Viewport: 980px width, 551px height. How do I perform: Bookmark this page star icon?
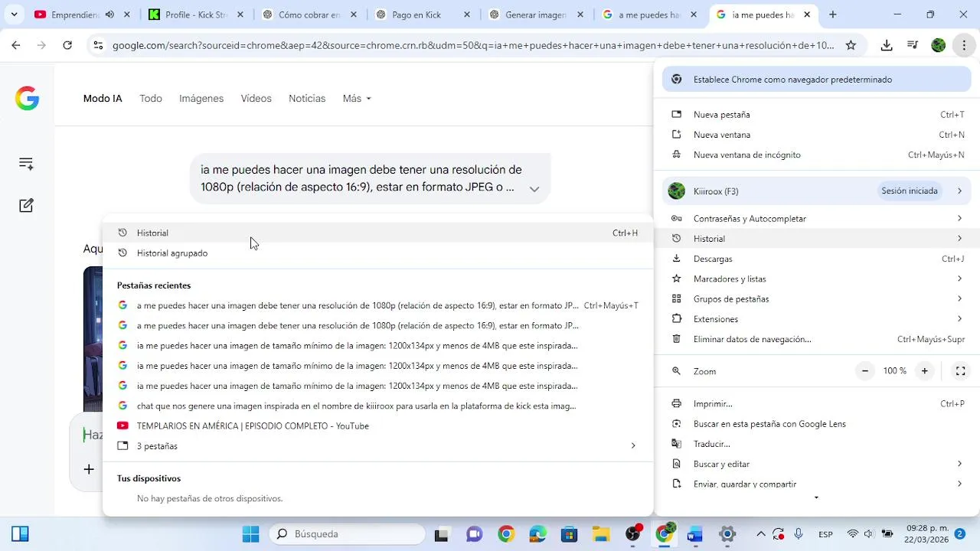851,45
